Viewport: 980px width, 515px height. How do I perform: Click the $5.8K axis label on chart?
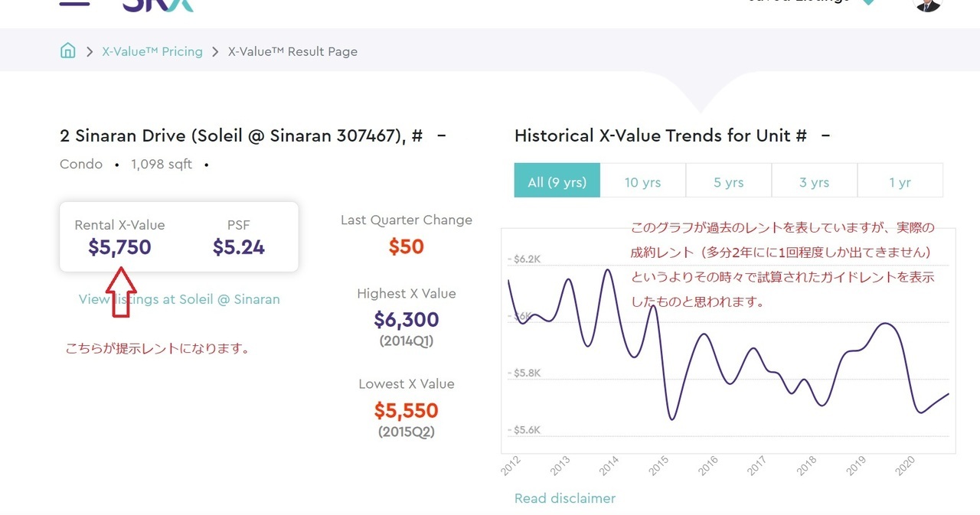point(524,373)
